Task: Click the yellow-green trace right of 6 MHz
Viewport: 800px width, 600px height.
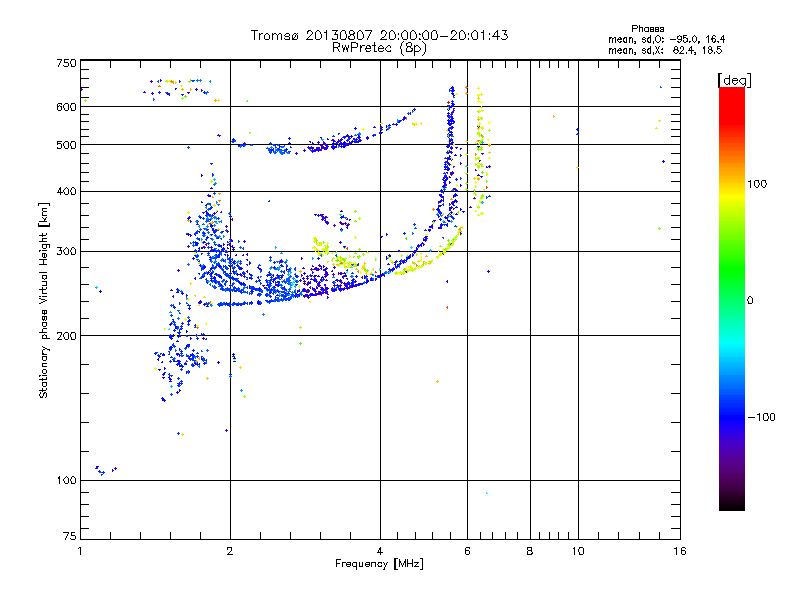Action: tap(480, 153)
